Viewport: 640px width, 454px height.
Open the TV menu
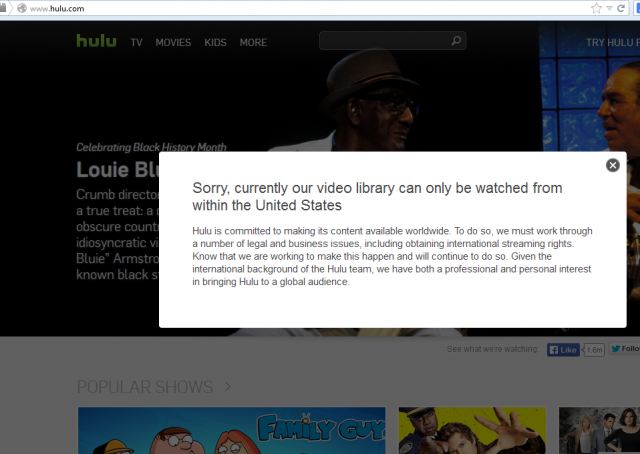136,42
